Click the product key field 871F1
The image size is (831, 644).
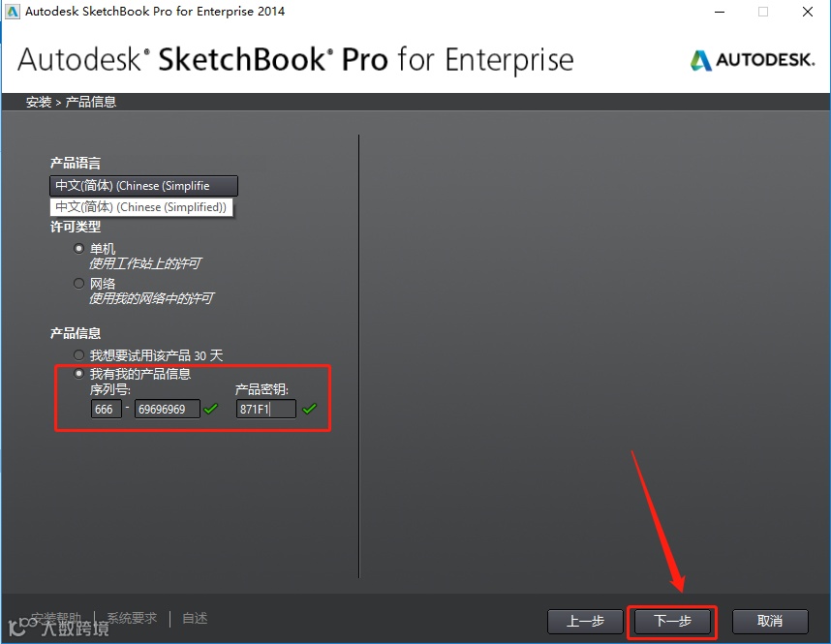click(266, 410)
